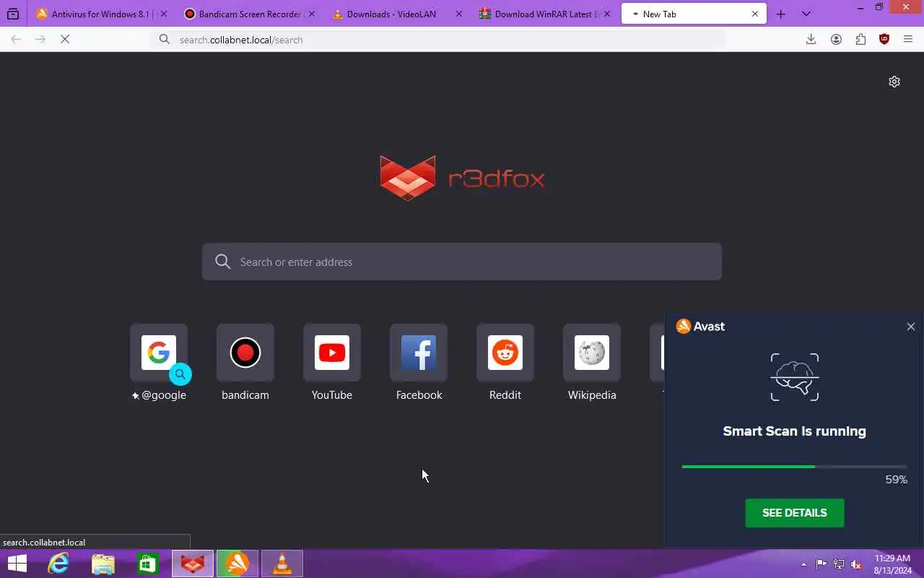Open the Extensions puzzle icon
Image resolution: width=924 pixels, height=578 pixels.
pos(860,40)
